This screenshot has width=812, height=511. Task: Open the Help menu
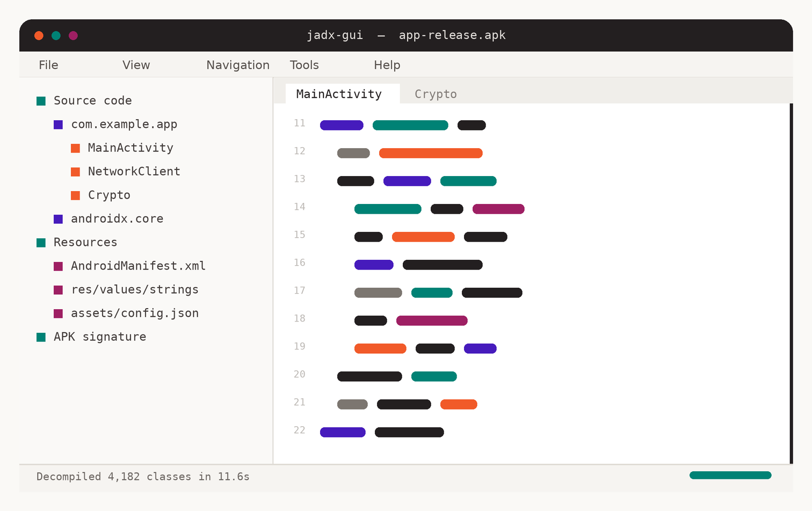387,65
